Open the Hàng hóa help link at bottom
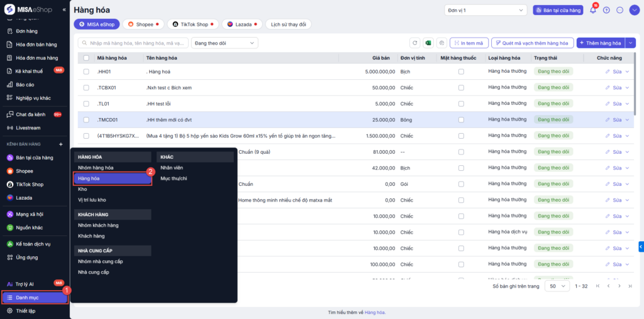Image resolution: width=644 pixels, height=319 pixels. (x=375, y=312)
